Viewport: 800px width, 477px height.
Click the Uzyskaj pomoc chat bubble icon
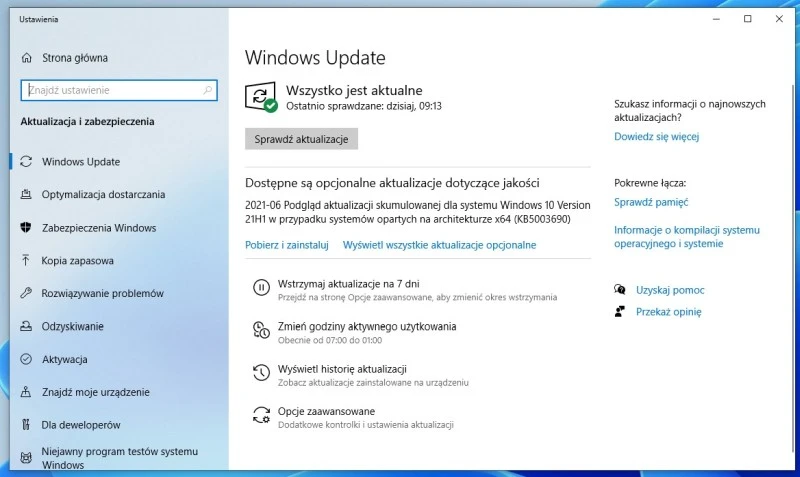[x=620, y=290]
